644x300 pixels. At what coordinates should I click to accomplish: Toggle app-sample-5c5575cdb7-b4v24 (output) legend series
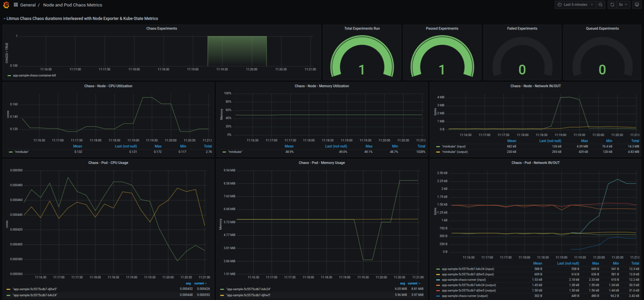(x=469, y=285)
